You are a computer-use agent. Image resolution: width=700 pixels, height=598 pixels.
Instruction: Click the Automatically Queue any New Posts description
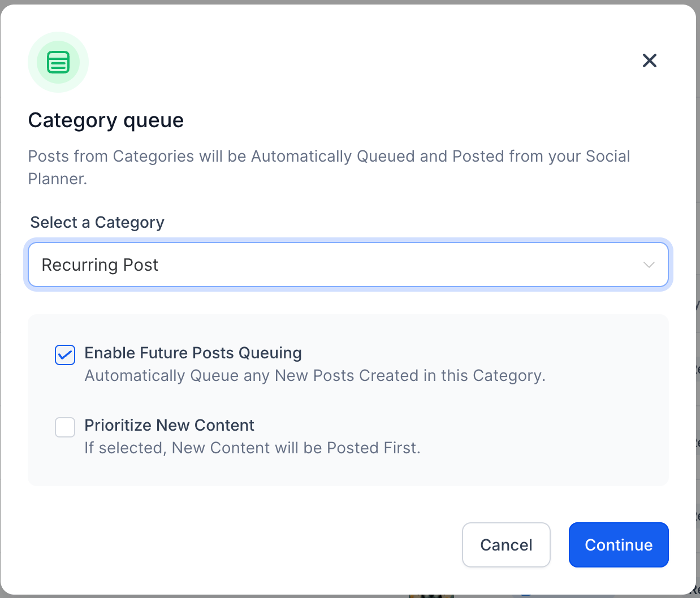click(314, 376)
